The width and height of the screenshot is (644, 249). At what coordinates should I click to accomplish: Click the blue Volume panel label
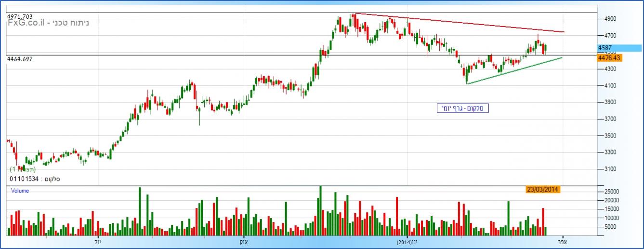(20, 191)
